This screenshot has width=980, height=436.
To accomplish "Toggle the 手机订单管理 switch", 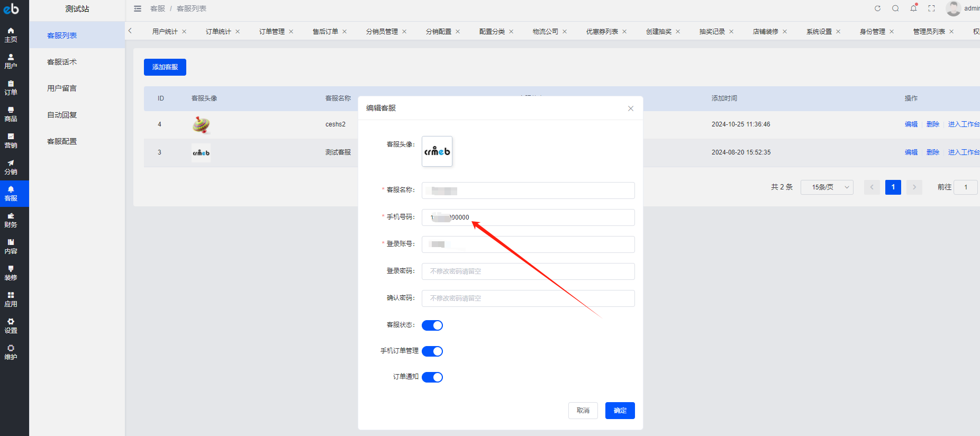I will [x=432, y=351].
